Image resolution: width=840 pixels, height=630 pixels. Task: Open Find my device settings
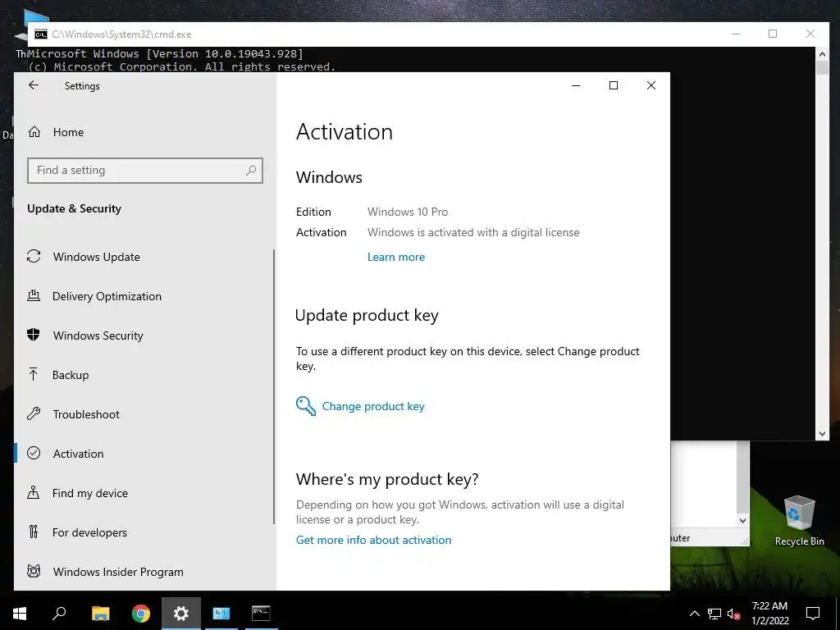coord(90,493)
